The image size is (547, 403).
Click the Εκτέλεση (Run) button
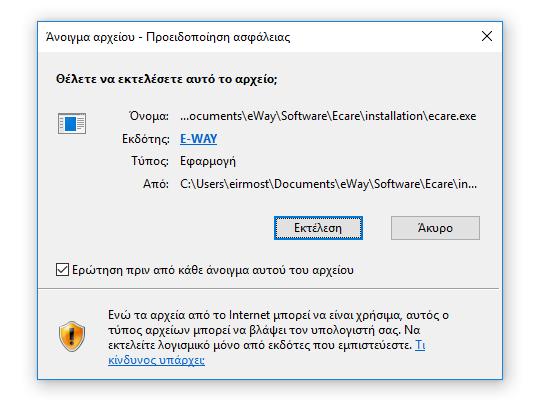pos(318,228)
